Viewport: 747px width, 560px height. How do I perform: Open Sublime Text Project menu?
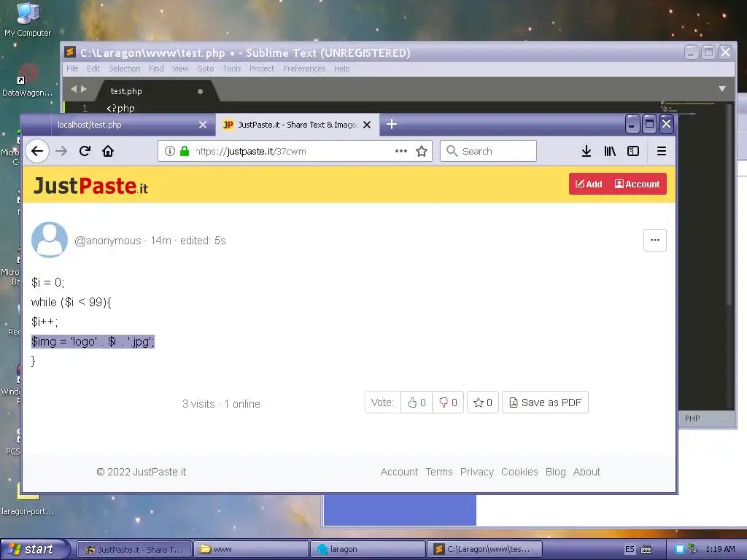(x=262, y=69)
